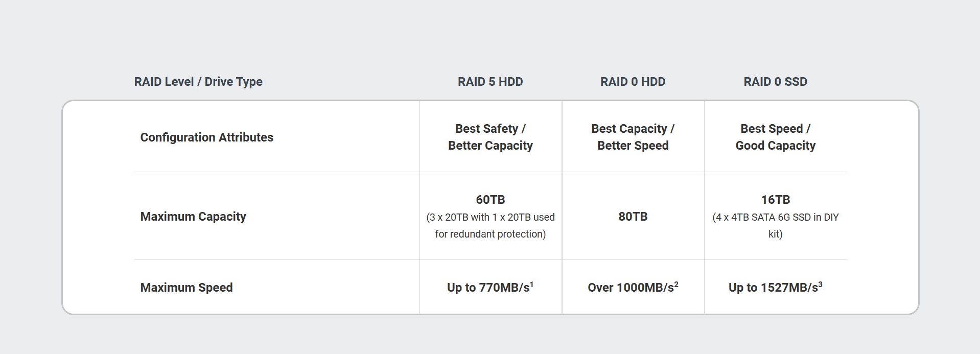Screen dimensions: 980x354
Task: Click the redundant protection note text
Action: pyautogui.click(x=490, y=226)
